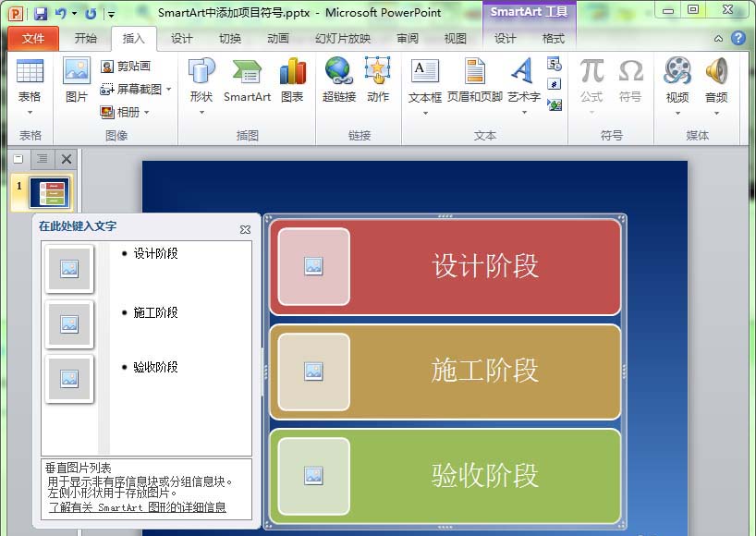
Task: Insert a text box with 文本框 icon
Action: [x=425, y=71]
